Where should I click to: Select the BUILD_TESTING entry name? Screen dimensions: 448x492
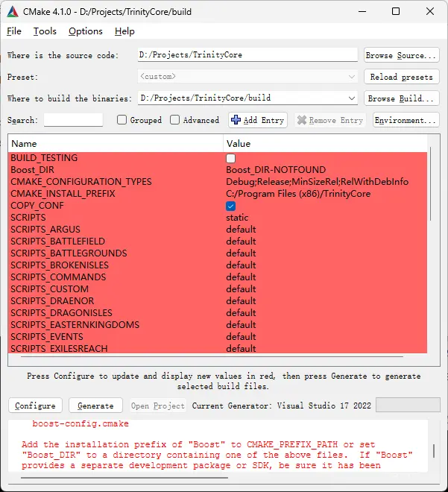coord(44,158)
